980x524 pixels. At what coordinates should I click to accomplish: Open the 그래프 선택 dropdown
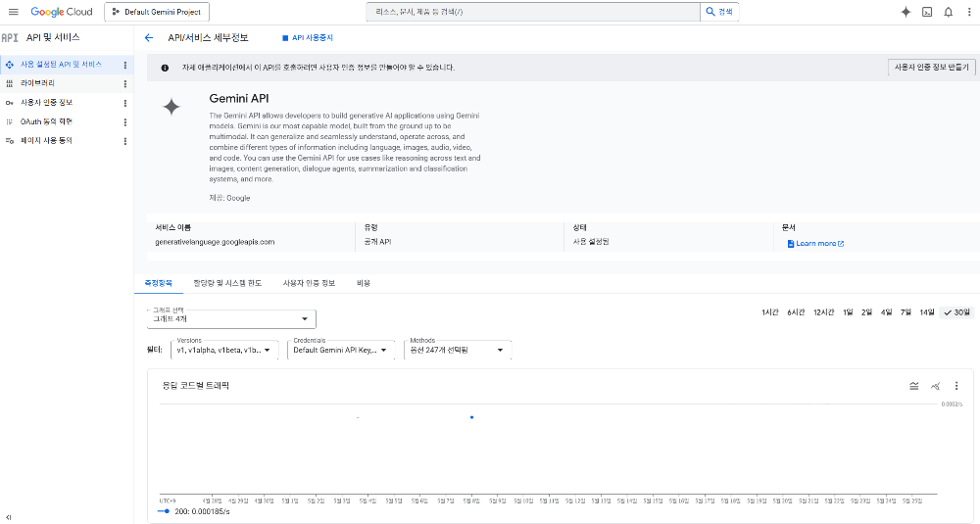click(x=231, y=319)
